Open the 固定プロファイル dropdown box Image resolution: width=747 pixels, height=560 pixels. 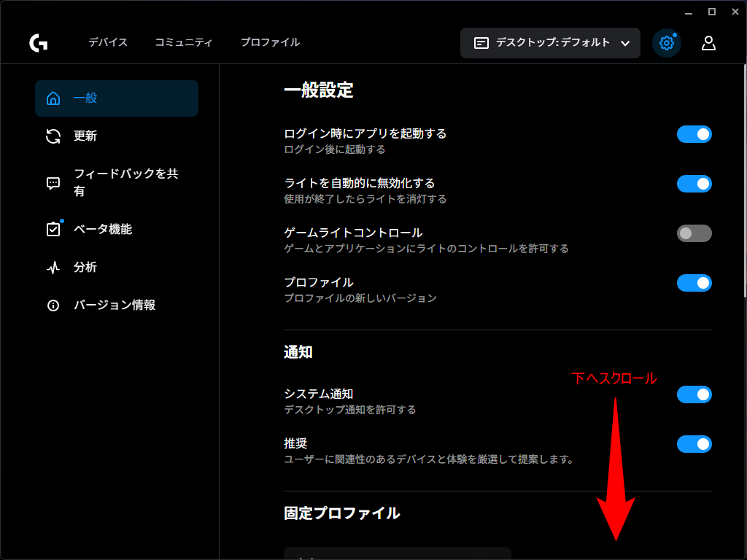(397, 553)
